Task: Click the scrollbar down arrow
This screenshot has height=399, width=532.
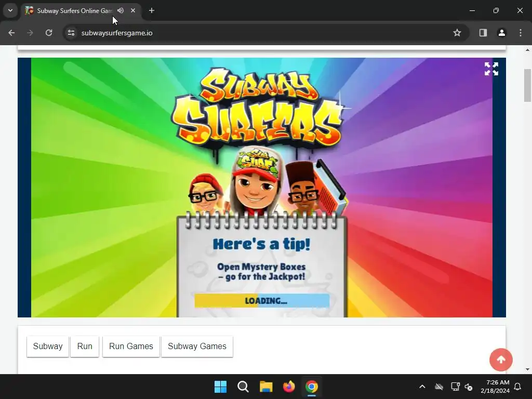Action: tap(527, 369)
